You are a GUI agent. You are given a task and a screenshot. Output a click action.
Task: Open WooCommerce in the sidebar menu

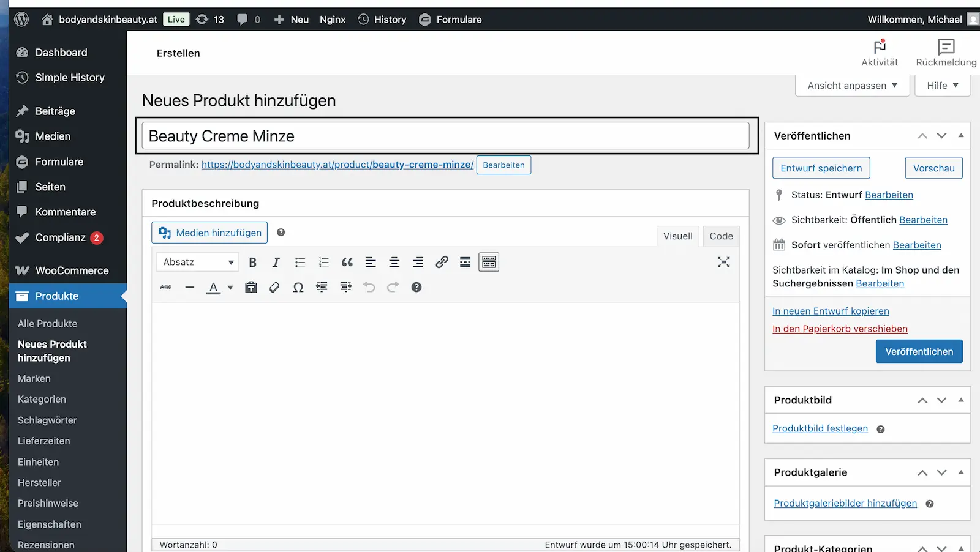72,270
